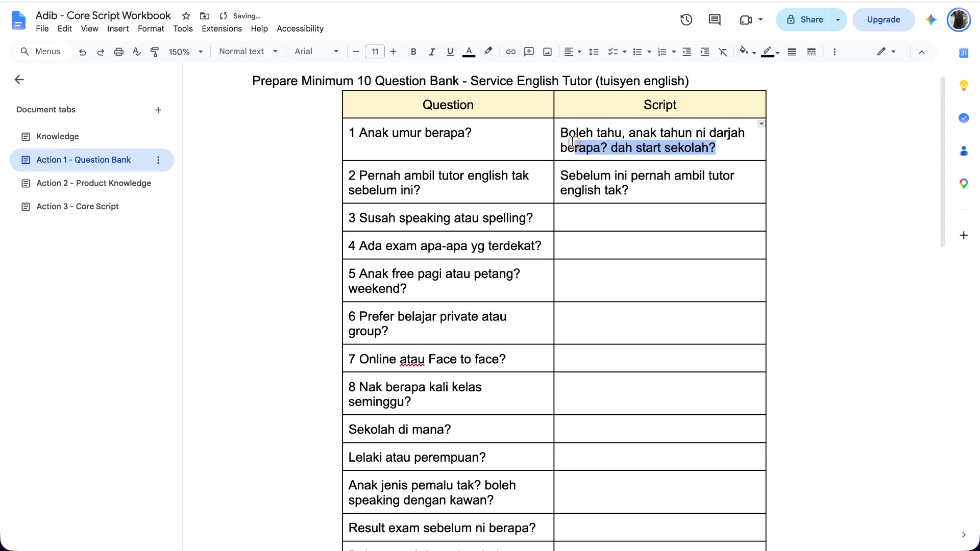Click the Upgrade button
980x551 pixels.
pos(884,20)
